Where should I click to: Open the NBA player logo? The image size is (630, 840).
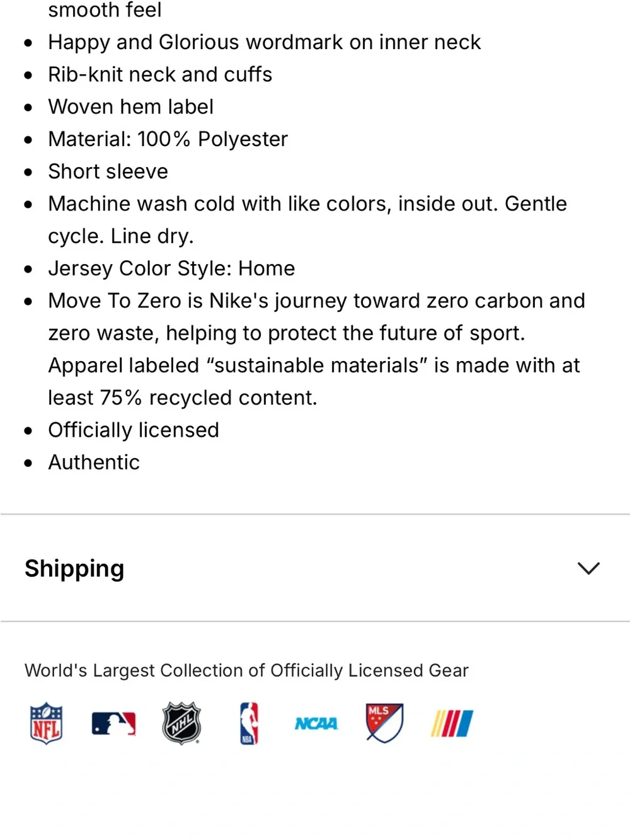click(249, 723)
